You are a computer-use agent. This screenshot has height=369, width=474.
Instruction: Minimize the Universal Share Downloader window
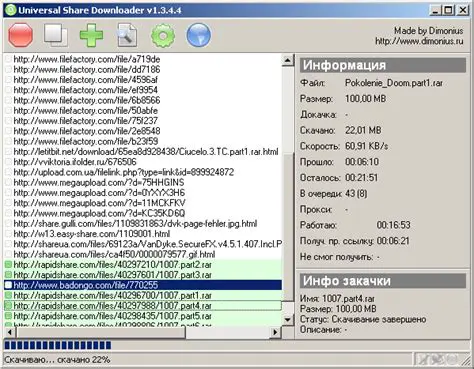tap(435, 10)
